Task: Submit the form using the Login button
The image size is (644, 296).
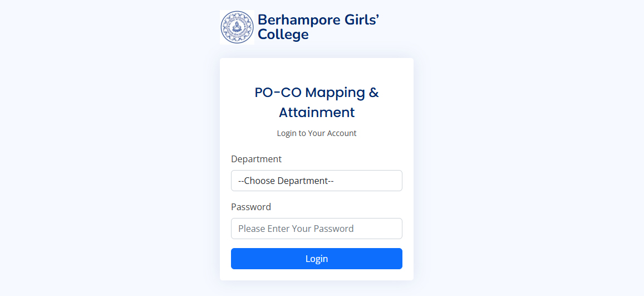Action: (x=316, y=259)
